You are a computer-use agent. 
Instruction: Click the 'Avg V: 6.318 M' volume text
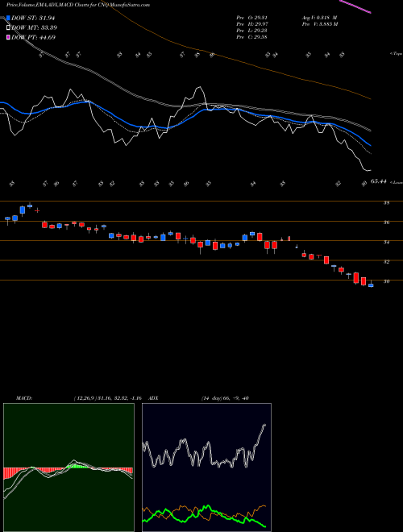coord(320,18)
